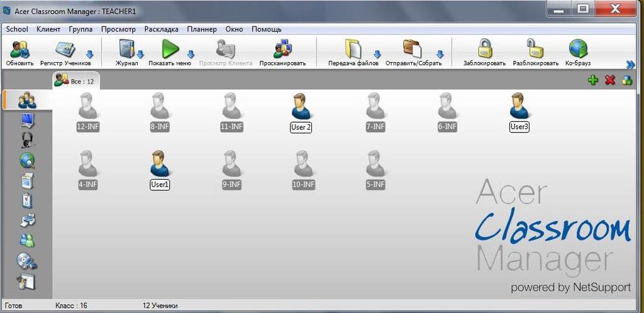Select the Все : 12 group tab
This screenshot has height=313, width=644.
76,81
